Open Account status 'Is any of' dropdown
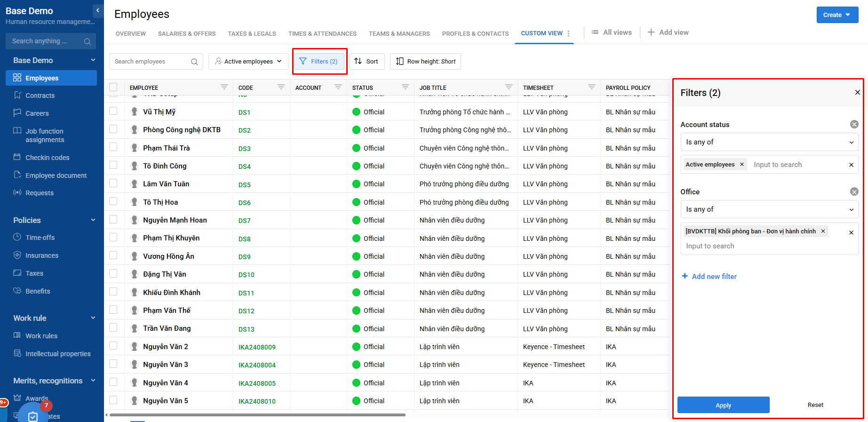 click(769, 142)
